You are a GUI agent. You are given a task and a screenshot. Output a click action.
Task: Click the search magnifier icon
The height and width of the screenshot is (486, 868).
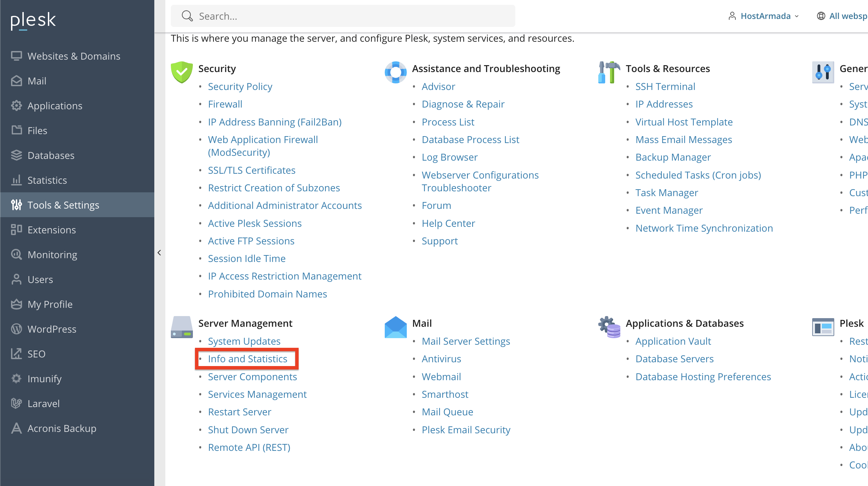pos(187,16)
